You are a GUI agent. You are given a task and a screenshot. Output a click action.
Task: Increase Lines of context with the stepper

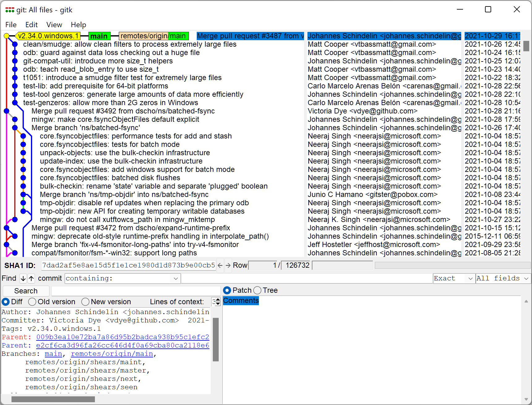click(x=217, y=300)
